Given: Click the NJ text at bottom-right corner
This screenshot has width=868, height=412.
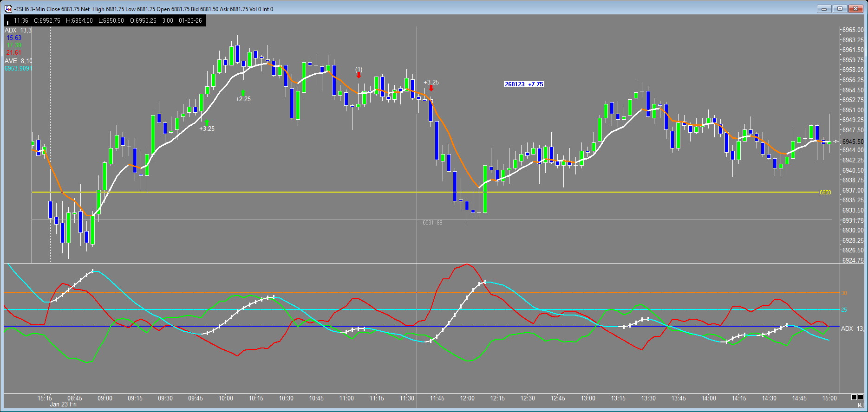Looking at the screenshot, I should 860,405.
